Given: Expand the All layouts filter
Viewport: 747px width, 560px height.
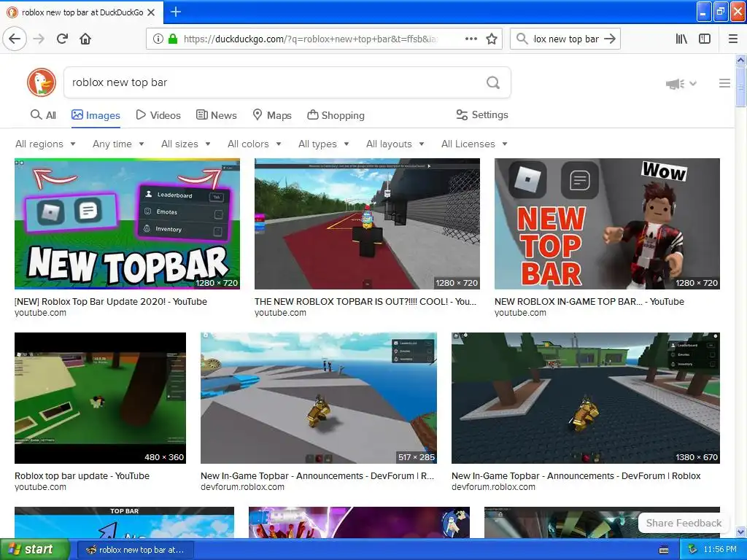Looking at the screenshot, I should click(x=395, y=144).
